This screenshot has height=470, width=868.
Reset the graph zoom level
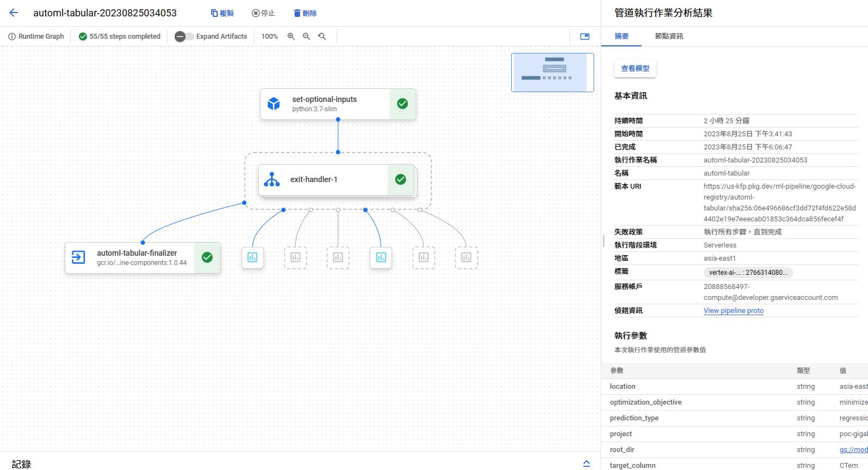[x=322, y=37]
